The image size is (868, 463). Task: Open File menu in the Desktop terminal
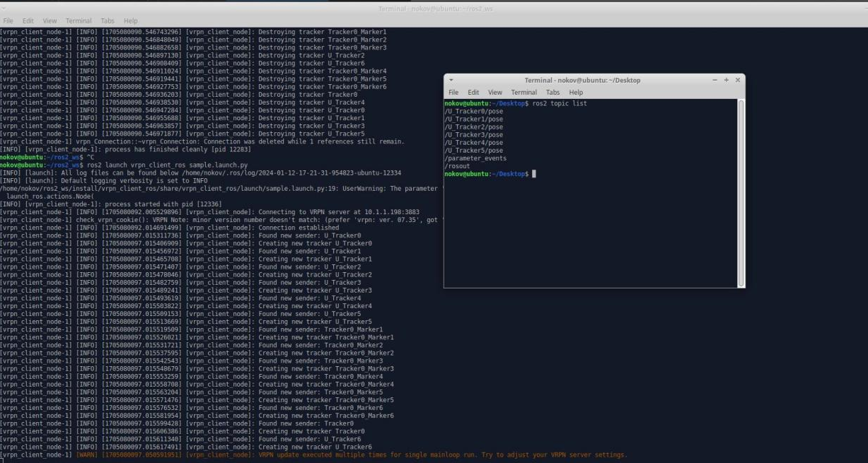point(453,93)
